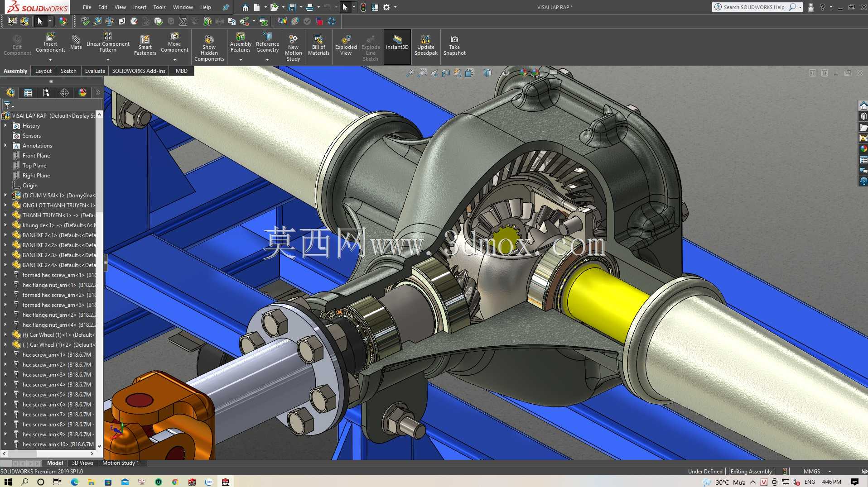Click the Section View icon
The image size is (868, 487).
(x=446, y=72)
